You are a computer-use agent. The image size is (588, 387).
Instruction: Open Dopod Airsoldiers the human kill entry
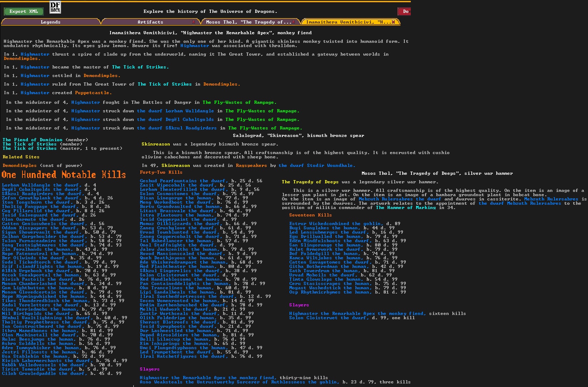pos(196,335)
